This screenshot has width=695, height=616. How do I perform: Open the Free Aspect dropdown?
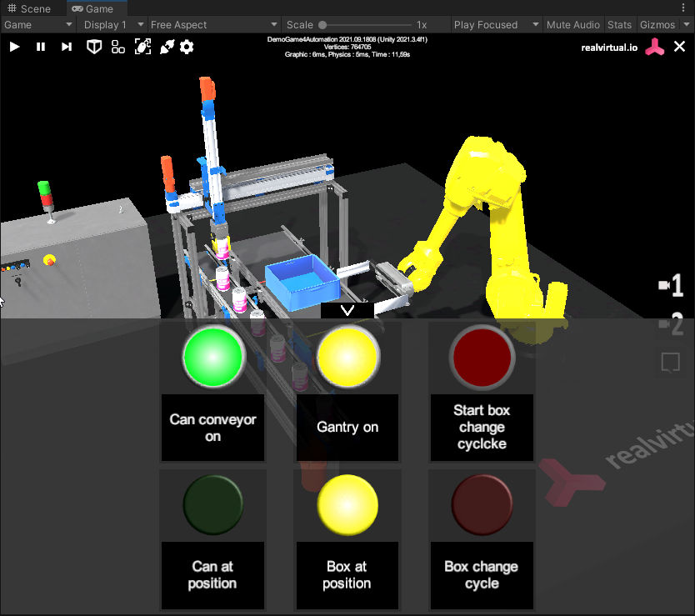coord(212,25)
